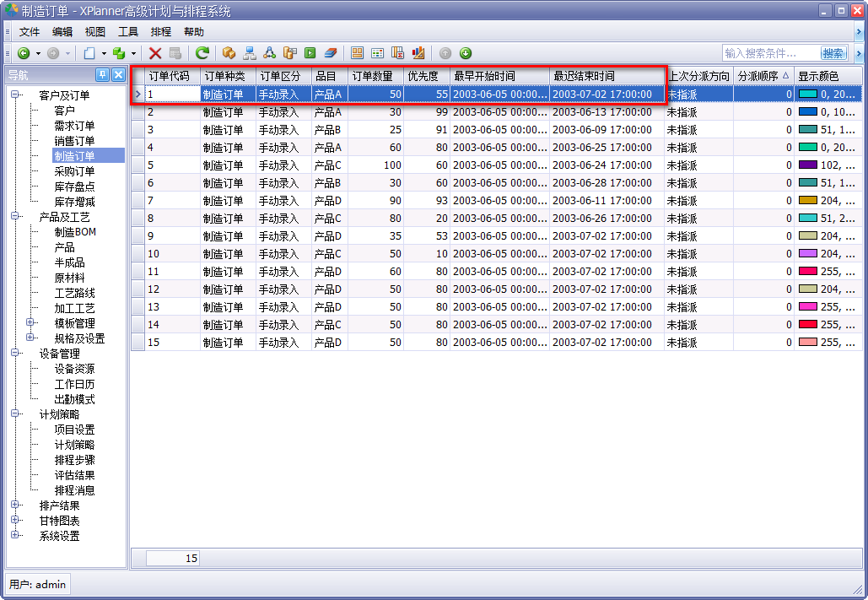This screenshot has height=600, width=868.
Task: Collapse the 设备管理 tree node
Action: point(15,353)
